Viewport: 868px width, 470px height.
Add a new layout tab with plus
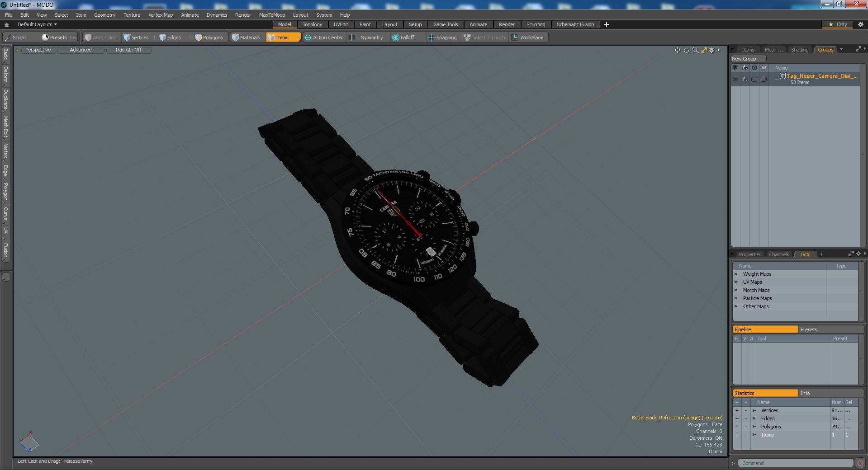point(607,24)
